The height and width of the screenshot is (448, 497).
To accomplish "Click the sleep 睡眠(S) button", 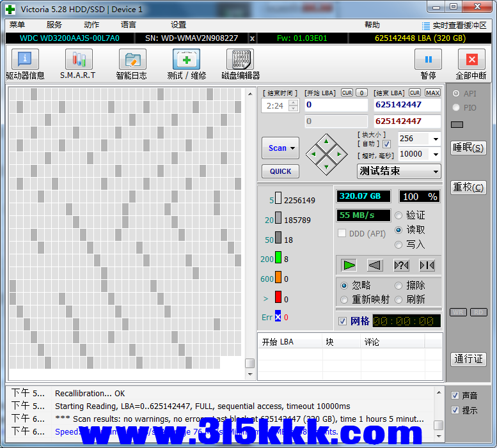I will click(x=468, y=148).
